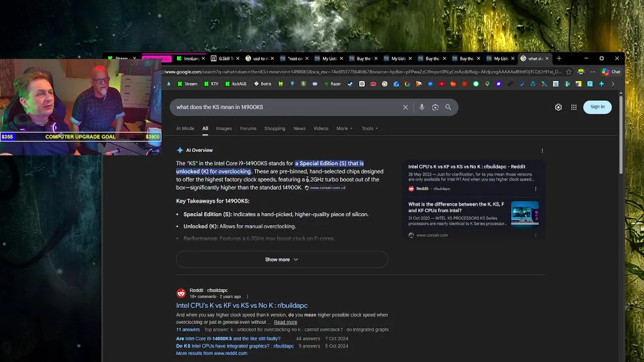The image size is (644, 362).
Task: Open a new browser tab
Action: [x=558, y=58]
